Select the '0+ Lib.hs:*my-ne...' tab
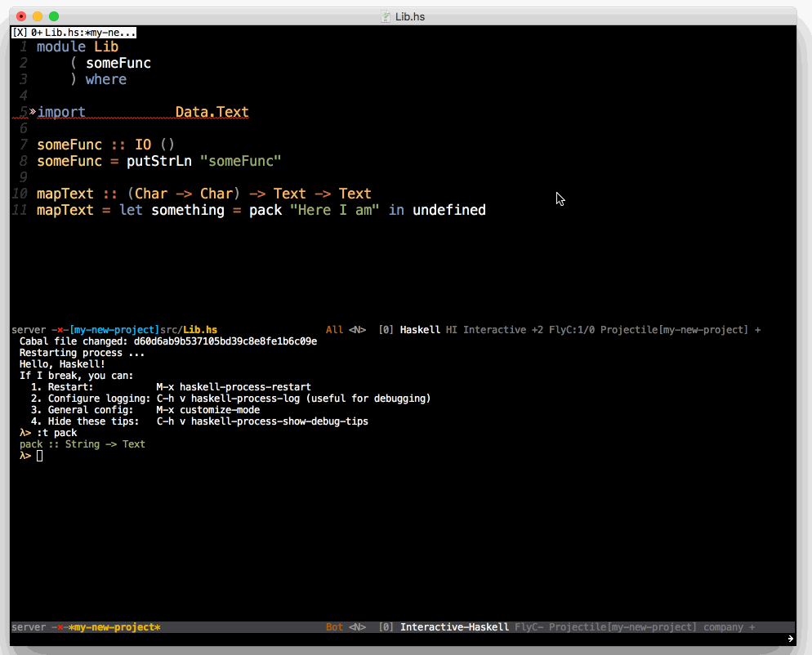This screenshot has width=812, height=655. coord(83,33)
